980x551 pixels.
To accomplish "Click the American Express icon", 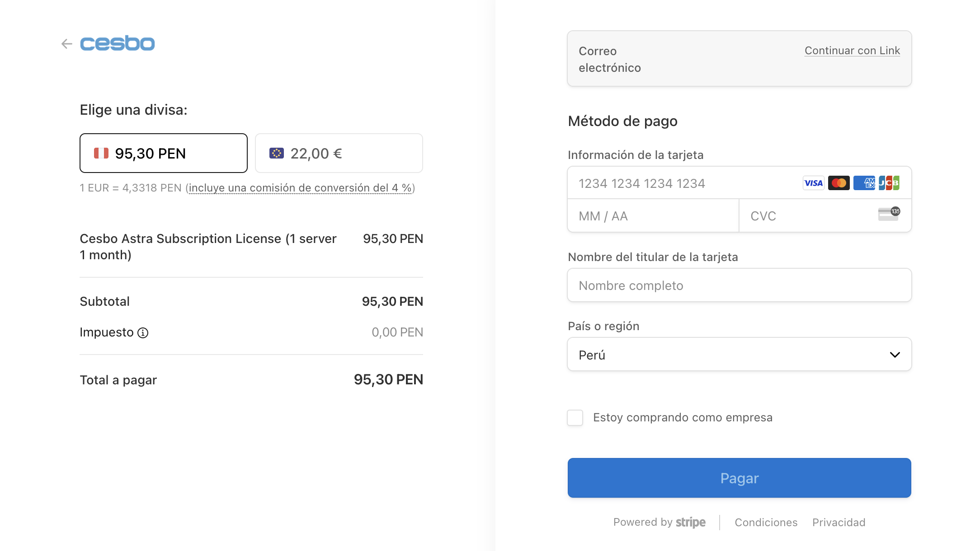I will (864, 183).
